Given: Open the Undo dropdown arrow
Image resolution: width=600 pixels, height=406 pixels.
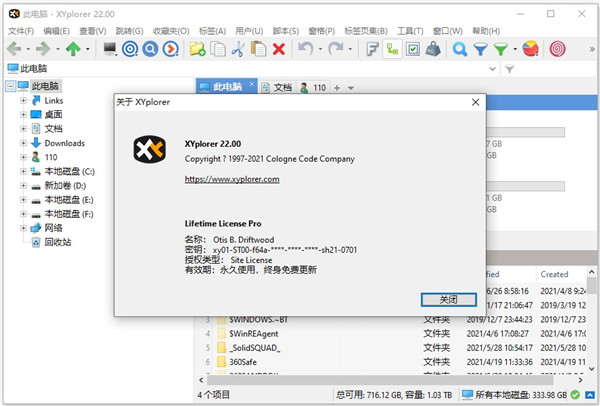Looking at the screenshot, I should click(320, 49).
